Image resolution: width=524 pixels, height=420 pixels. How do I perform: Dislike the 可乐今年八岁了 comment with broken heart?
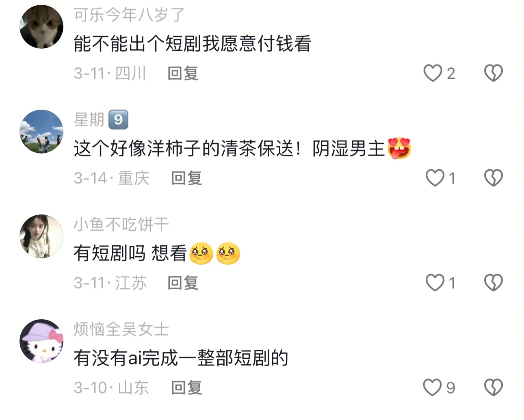pyautogui.click(x=493, y=73)
